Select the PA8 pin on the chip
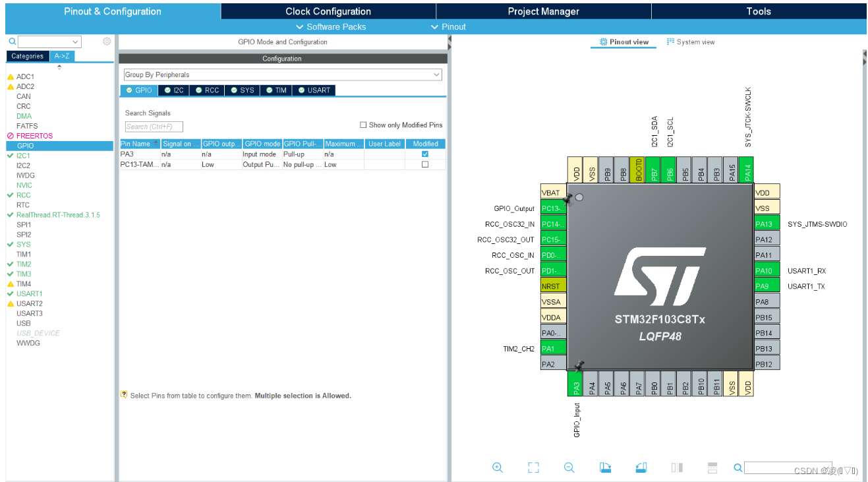The height and width of the screenshot is (482, 868). (x=767, y=301)
